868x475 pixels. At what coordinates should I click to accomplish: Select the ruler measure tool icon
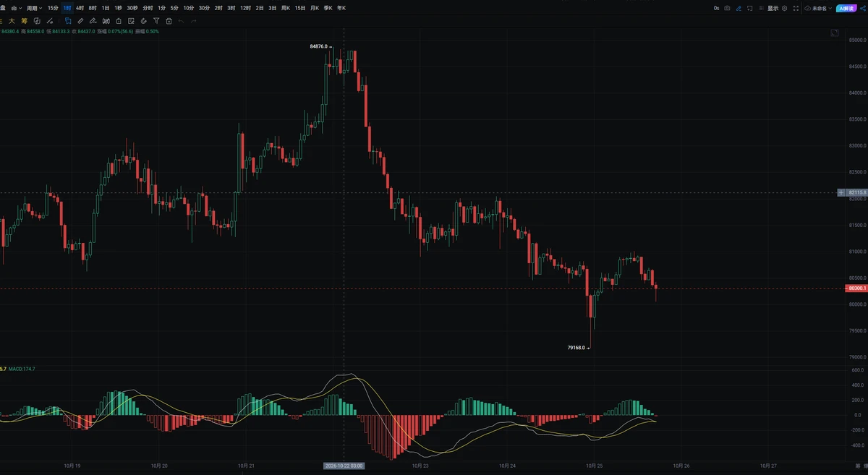pos(80,21)
